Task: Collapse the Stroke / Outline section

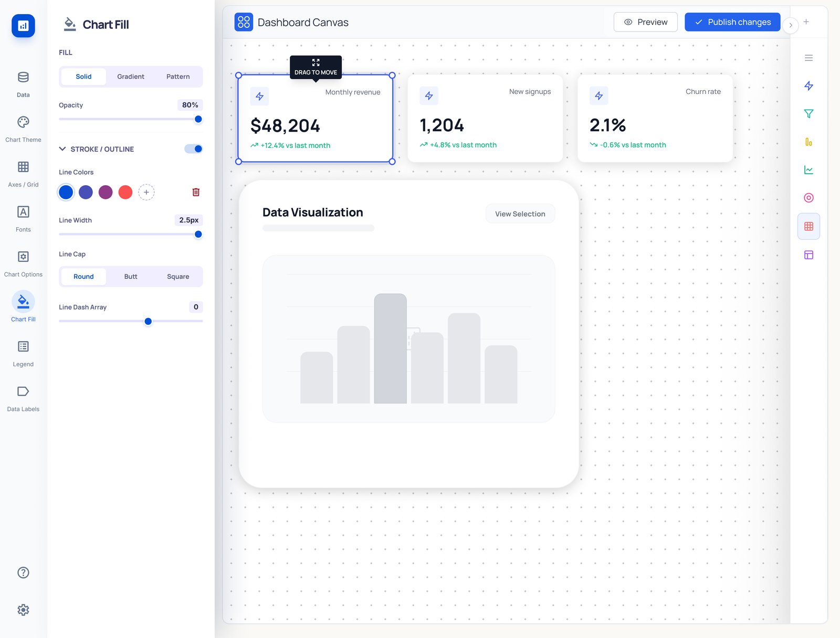Action: 62,149
